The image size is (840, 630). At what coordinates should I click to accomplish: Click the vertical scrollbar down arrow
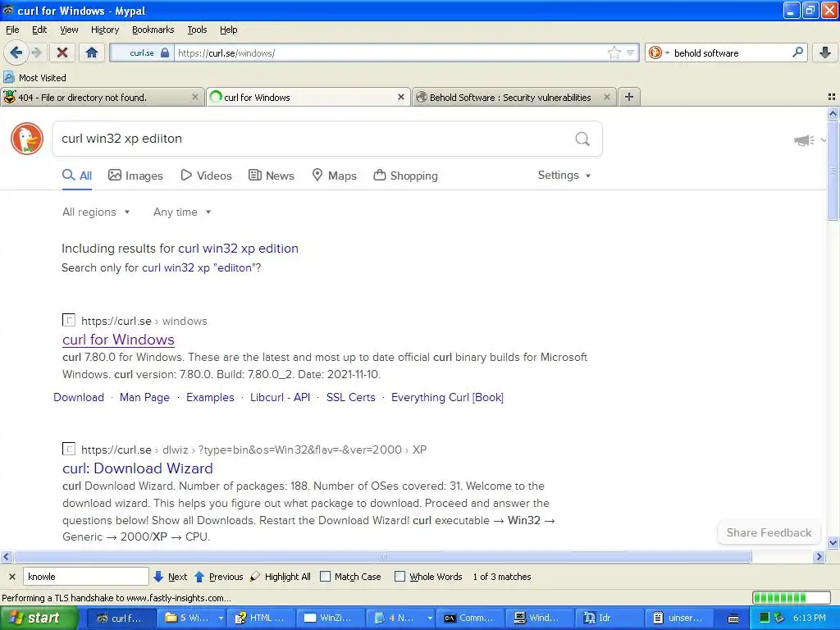[833, 543]
